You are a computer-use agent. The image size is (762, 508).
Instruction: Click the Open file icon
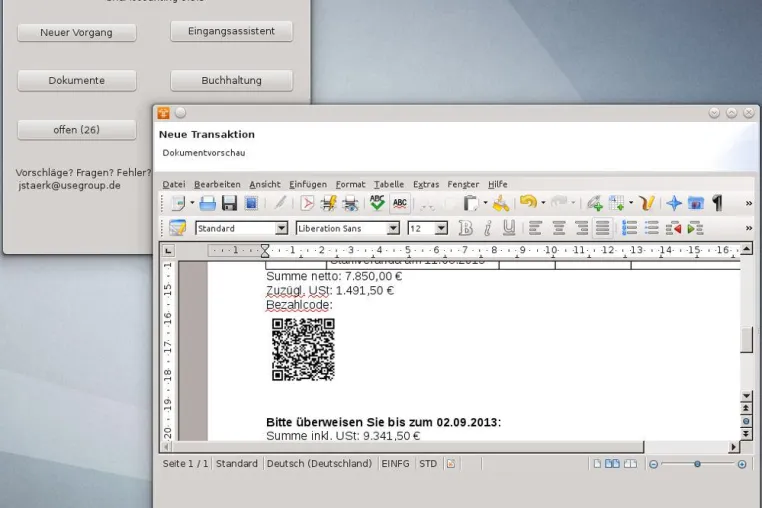pos(208,203)
